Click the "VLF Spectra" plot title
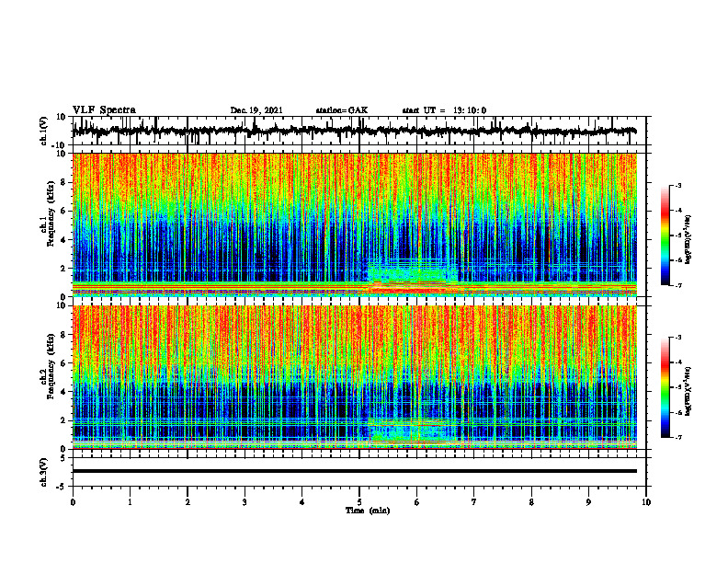Image resolution: width=728 pixels, height=563 pixels. pos(105,109)
